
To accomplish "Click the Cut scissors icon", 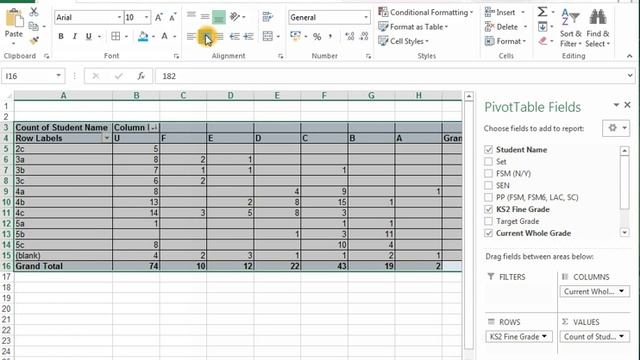I will click(x=34, y=12).
